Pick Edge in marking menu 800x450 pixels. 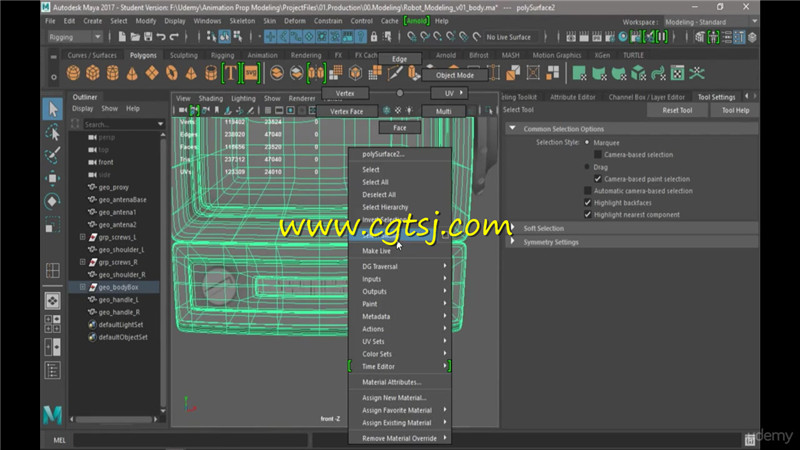(399, 59)
